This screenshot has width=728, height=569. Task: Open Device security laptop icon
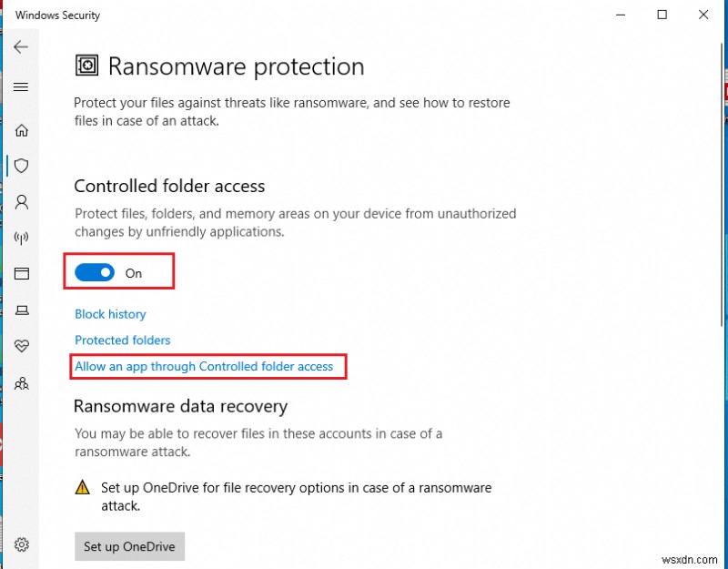coord(21,310)
